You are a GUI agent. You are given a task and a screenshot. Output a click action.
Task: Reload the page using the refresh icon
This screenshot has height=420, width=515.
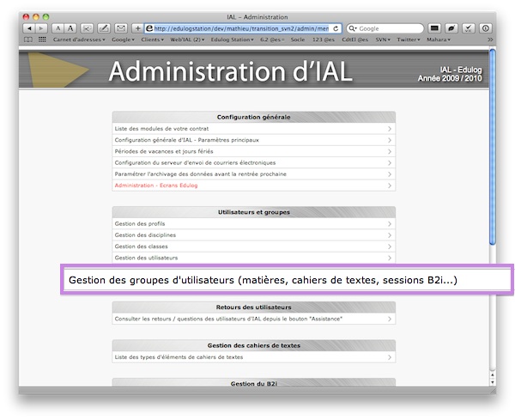click(336, 28)
